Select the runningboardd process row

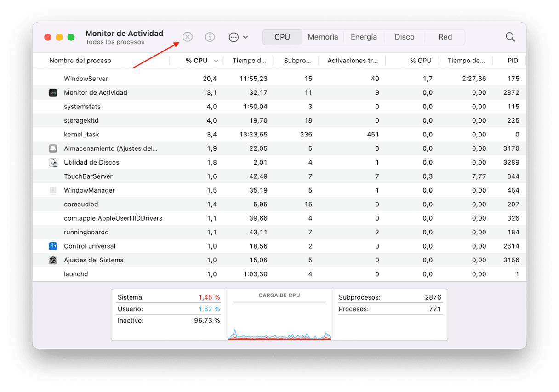279,232
